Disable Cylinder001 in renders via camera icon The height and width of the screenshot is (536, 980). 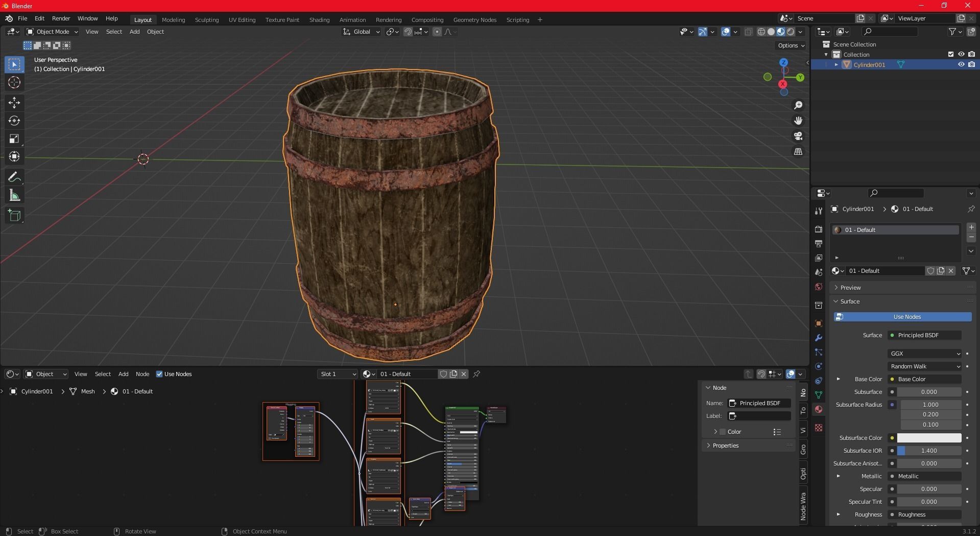[971, 64]
